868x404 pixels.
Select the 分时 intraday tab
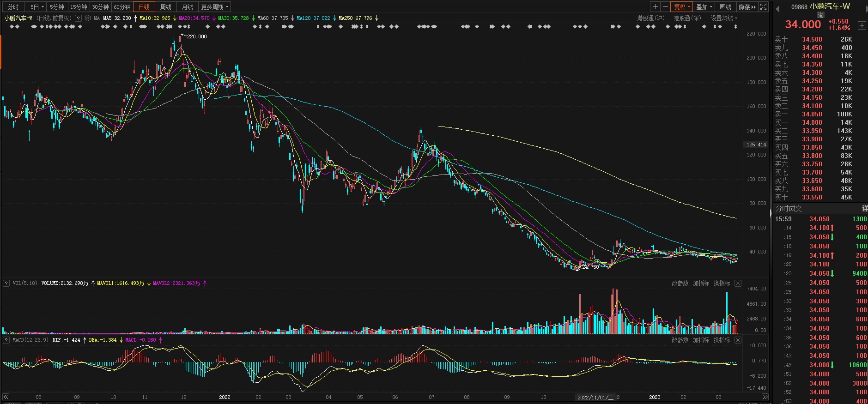click(x=13, y=7)
